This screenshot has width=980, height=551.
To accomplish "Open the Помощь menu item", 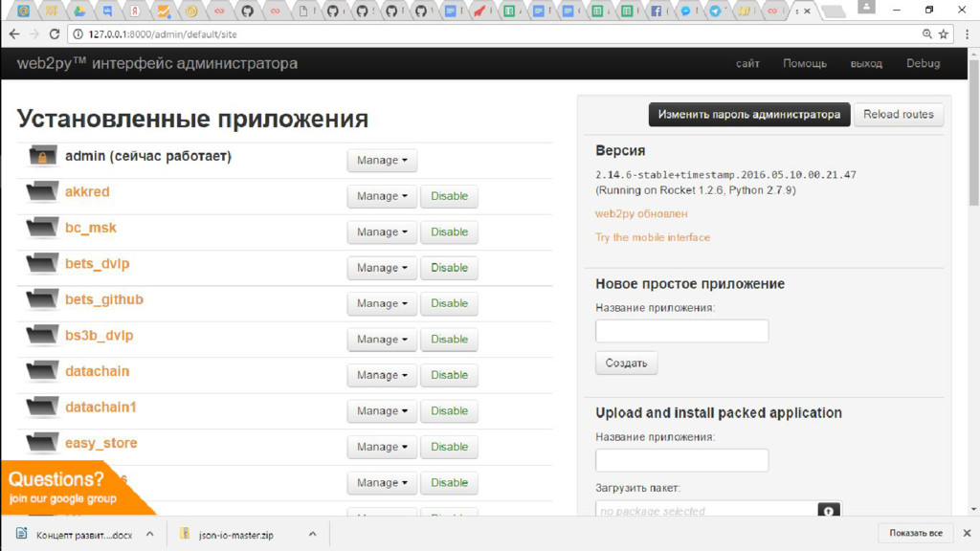I will pyautogui.click(x=805, y=63).
